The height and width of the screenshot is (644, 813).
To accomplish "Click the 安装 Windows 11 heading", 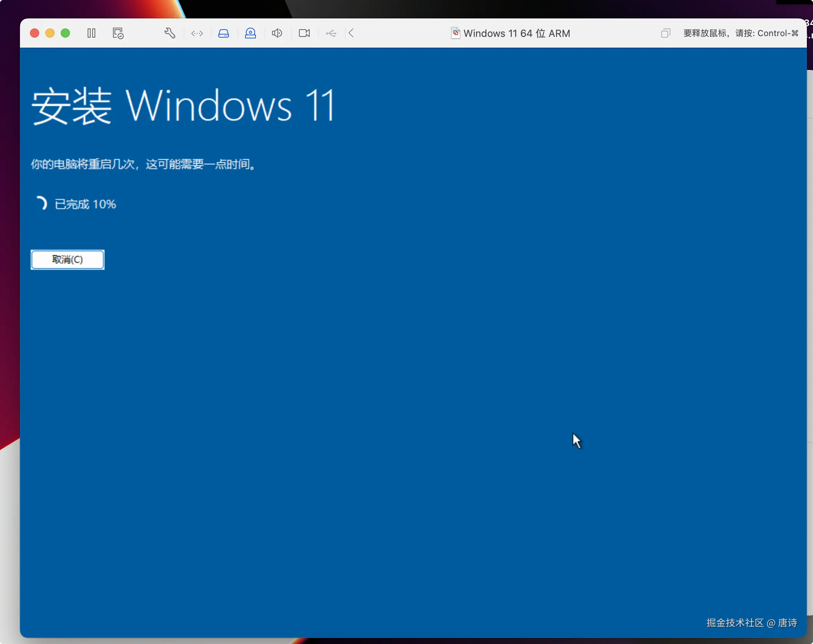I will 183,106.
